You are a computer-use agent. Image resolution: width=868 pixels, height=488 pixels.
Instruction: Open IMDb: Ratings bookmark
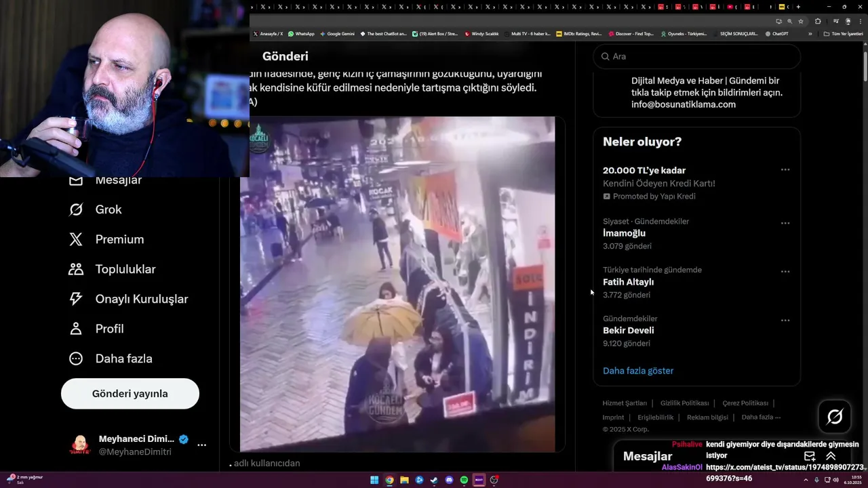click(578, 33)
